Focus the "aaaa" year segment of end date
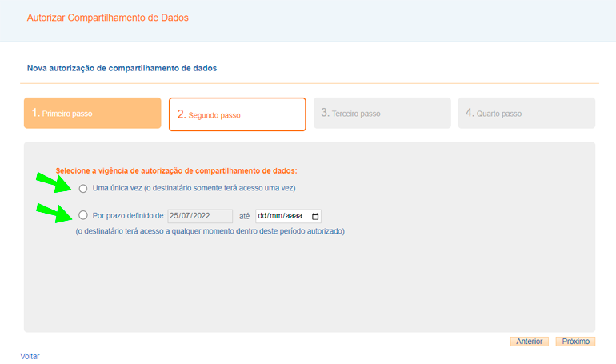The width and height of the screenshot is (616, 364). (x=295, y=216)
